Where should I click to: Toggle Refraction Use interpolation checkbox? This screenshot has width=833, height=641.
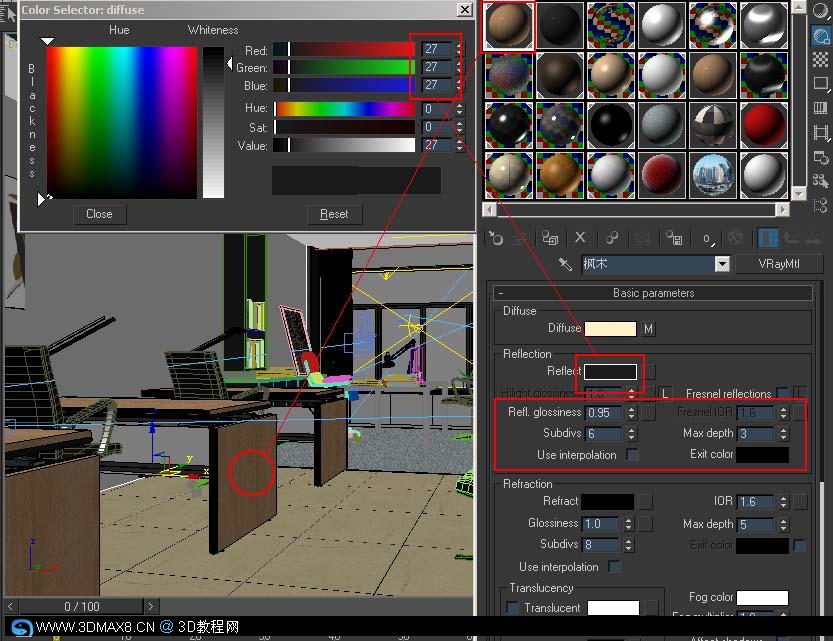click(x=614, y=567)
